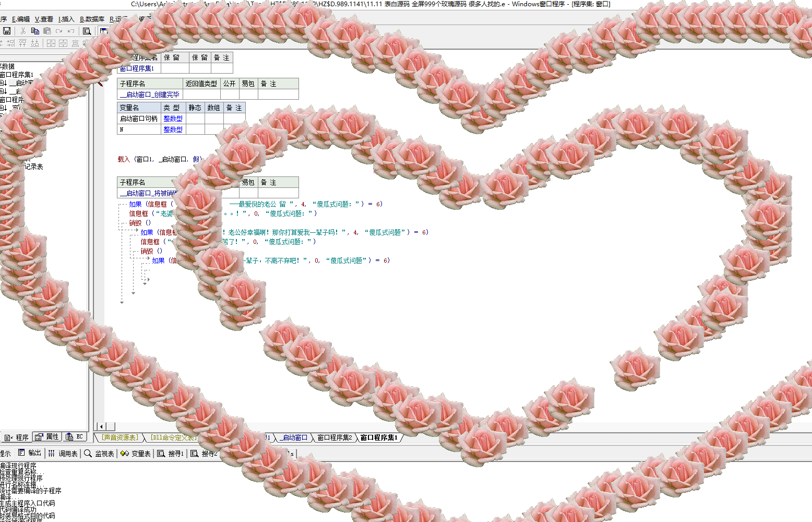The width and height of the screenshot is (812, 522).
Task: Click the Undo arrow icon
Action: (71, 31)
